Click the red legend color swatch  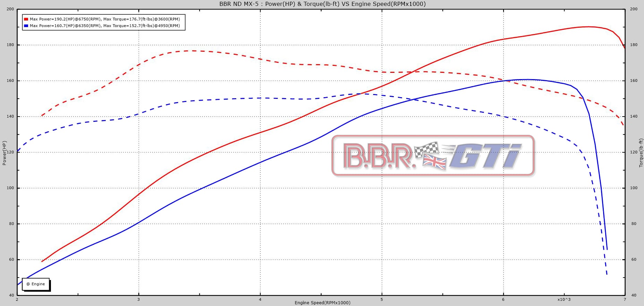pyautogui.click(x=26, y=19)
